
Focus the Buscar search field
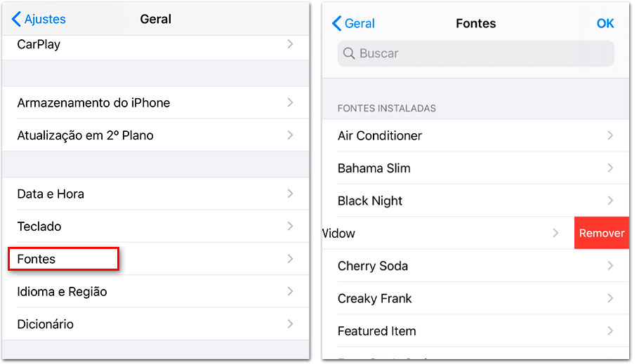click(475, 53)
